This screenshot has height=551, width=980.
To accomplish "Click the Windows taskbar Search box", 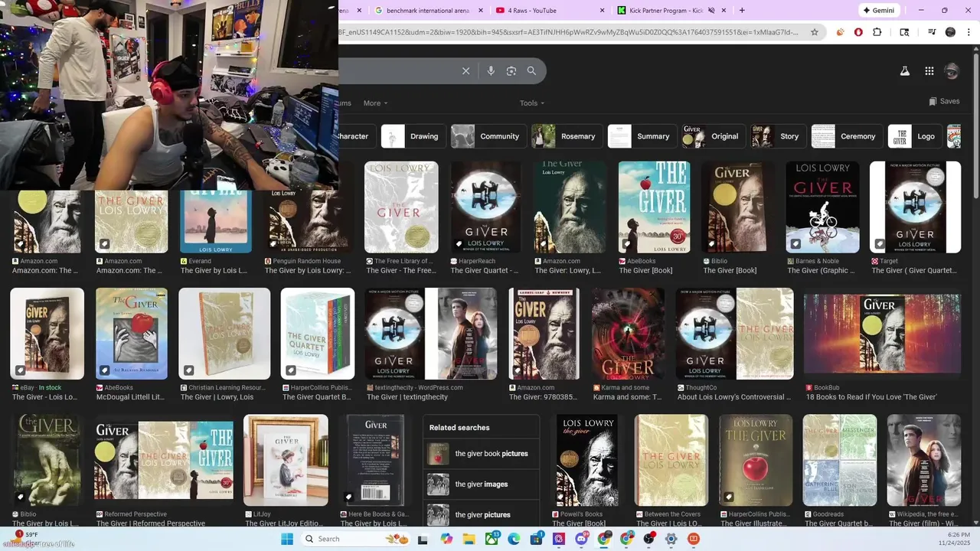I will coord(356,539).
